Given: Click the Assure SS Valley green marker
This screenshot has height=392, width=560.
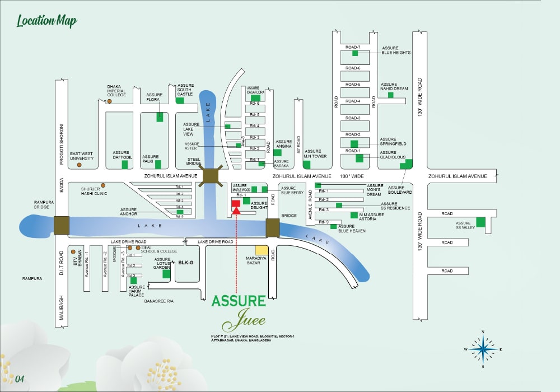Looking at the screenshot, I should [481, 222].
